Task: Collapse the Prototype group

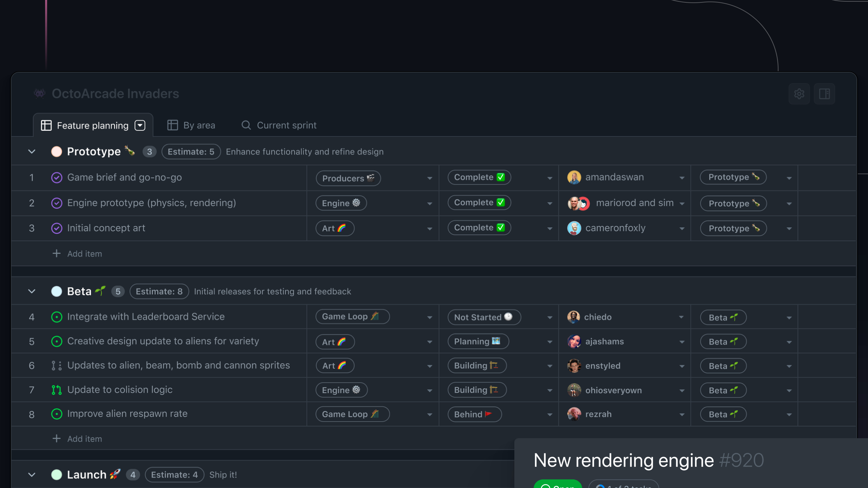Action: [32, 151]
